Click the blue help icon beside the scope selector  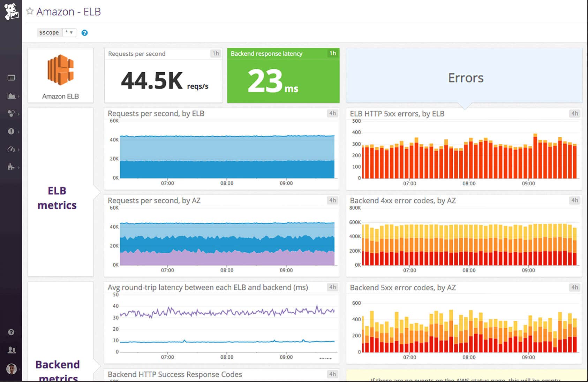click(x=84, y=32)
